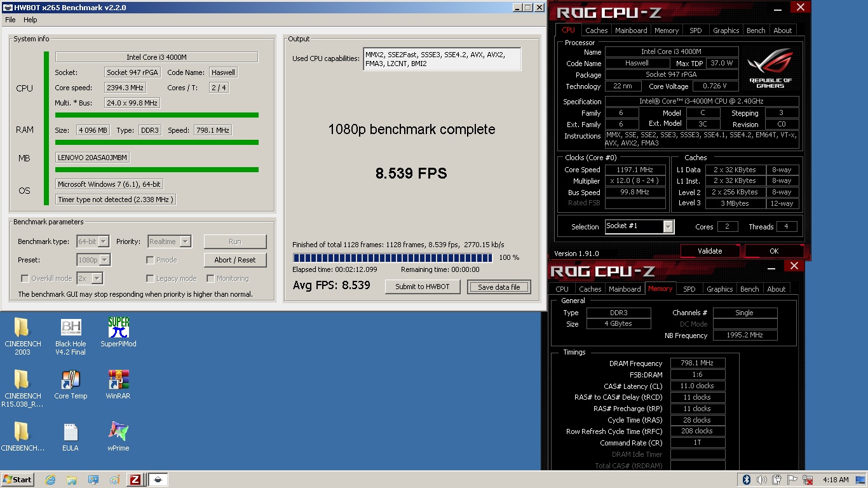This screenshot has height=488, width=868.
Task: Open the SuperPiMod desktop icon
Action: (118, 333)
